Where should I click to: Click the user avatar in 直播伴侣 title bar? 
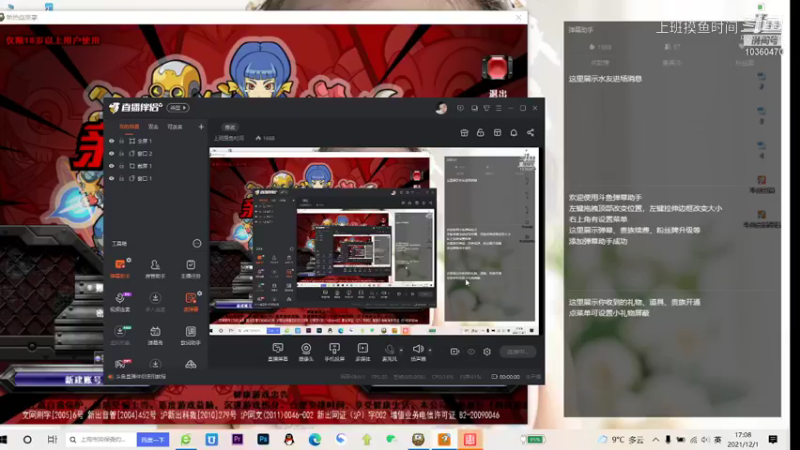tap(441, 108)
